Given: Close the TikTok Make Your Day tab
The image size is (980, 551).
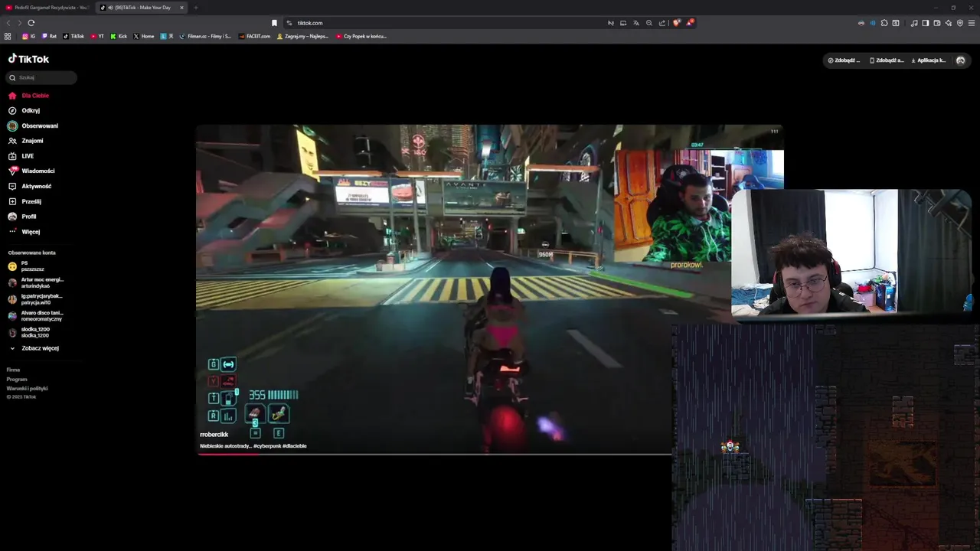Looking at the screenshot, I should [181, 8].
